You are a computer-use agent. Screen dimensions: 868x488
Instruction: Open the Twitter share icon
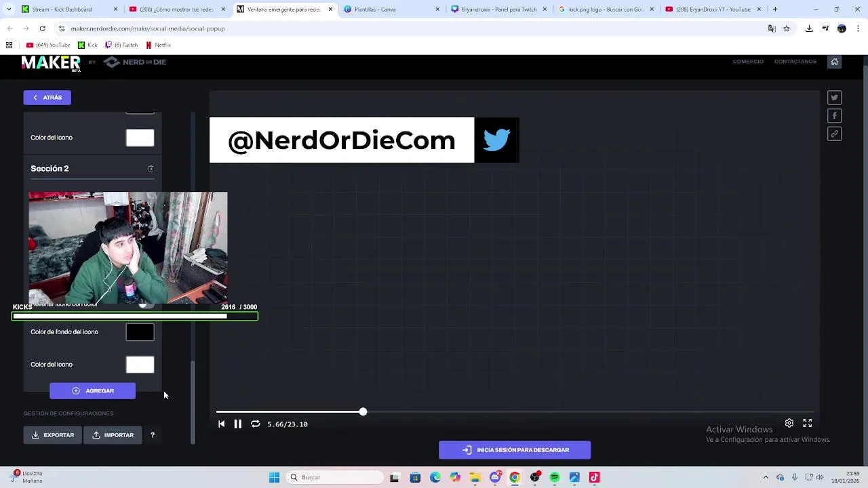tap(835, 98)
